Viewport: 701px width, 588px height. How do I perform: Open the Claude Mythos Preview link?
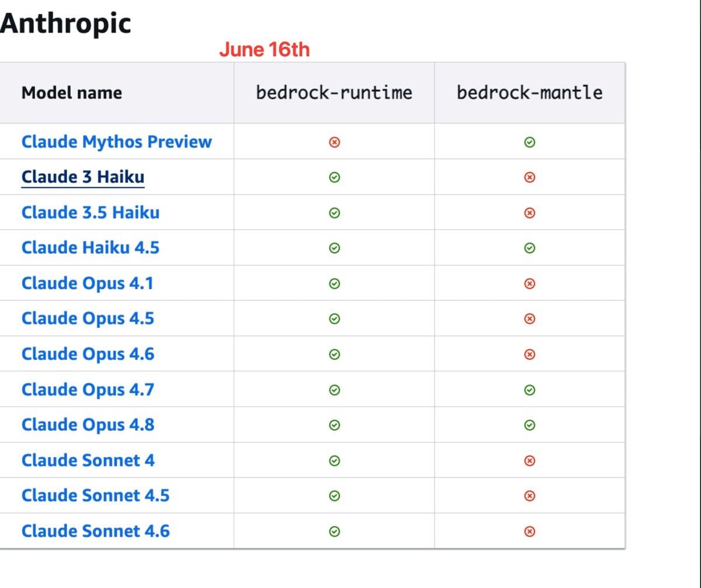116,141
